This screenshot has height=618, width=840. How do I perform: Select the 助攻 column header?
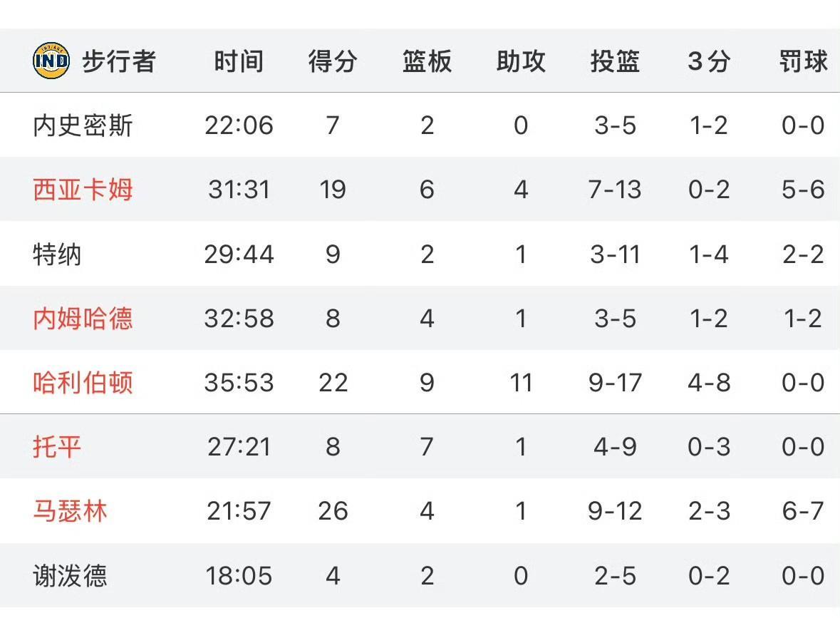click(521, 61)
